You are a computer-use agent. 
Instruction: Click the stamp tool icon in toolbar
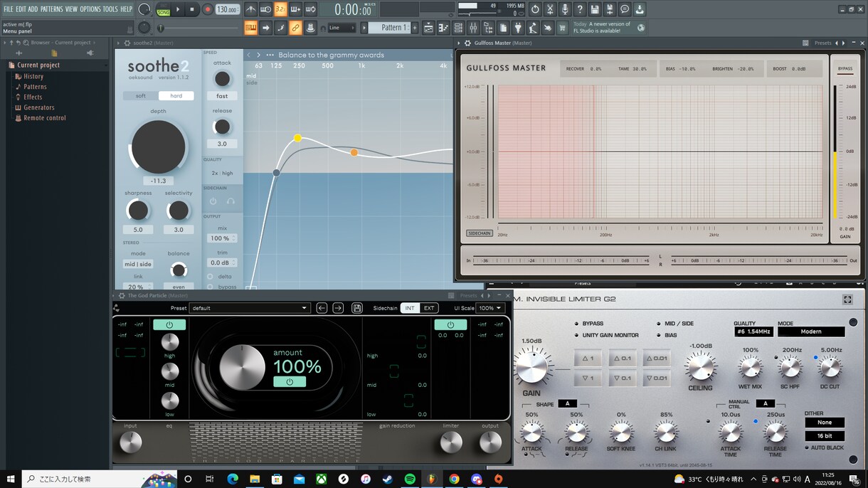(x=311, y=28)
